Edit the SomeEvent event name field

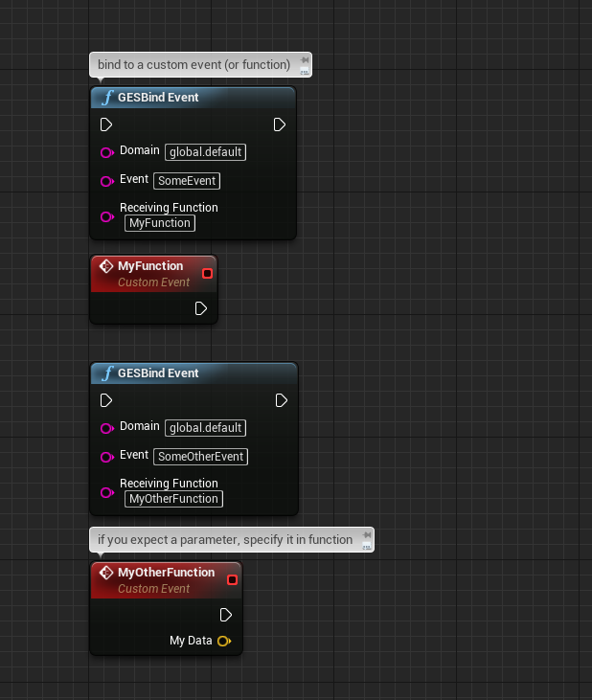(187, 181)
